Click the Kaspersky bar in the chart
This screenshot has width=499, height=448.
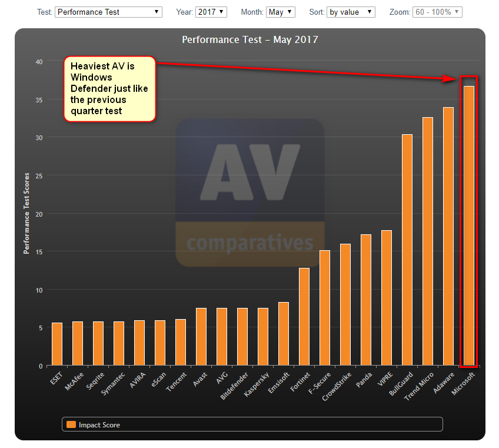(263, 337)
